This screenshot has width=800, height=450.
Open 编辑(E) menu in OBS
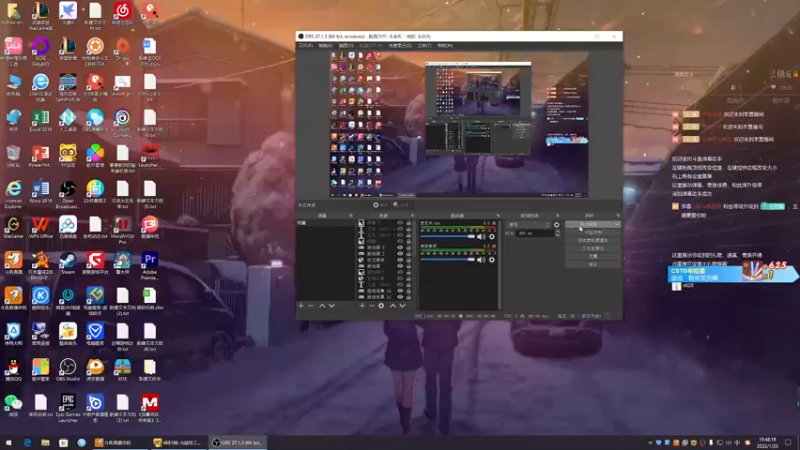point(326,45)
